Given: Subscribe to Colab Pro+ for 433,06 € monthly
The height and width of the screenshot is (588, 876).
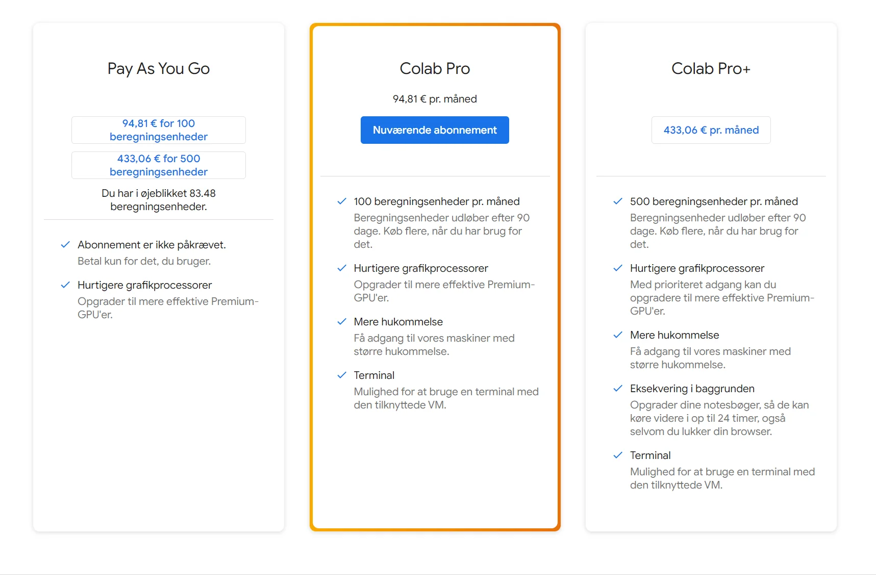Looking at the screenshot, I should click(711, 130).
